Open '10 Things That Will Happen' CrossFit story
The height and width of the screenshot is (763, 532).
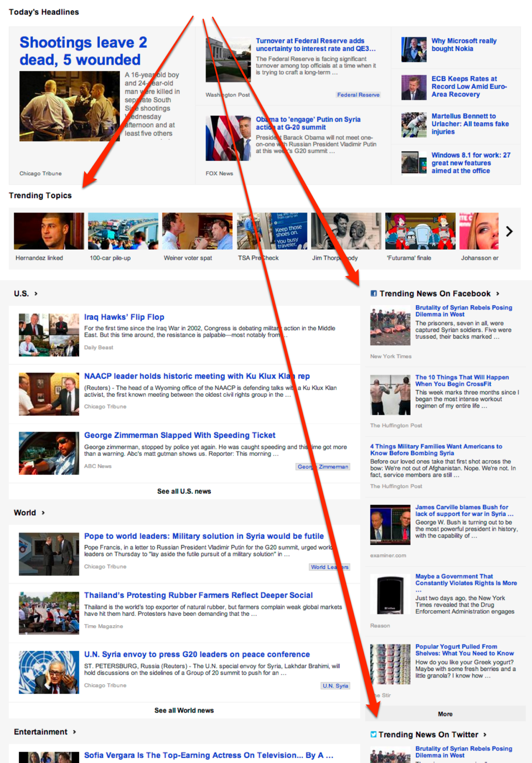click(x=462, y=381)
